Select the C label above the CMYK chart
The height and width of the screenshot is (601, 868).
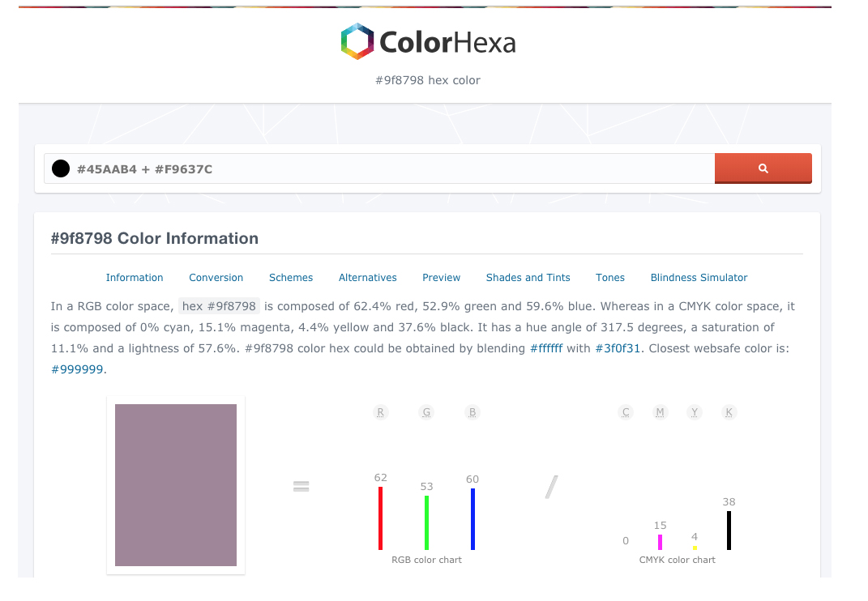(625, 411)
